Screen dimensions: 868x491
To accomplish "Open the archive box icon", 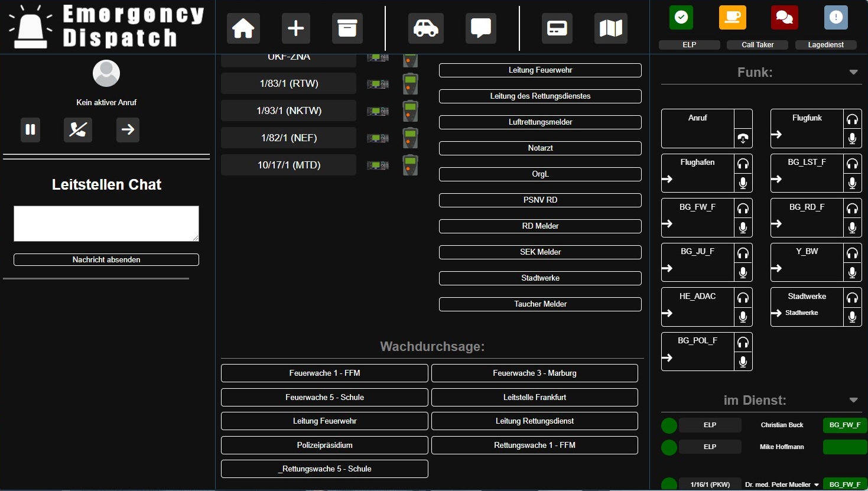I will click(x=347, y=28).
